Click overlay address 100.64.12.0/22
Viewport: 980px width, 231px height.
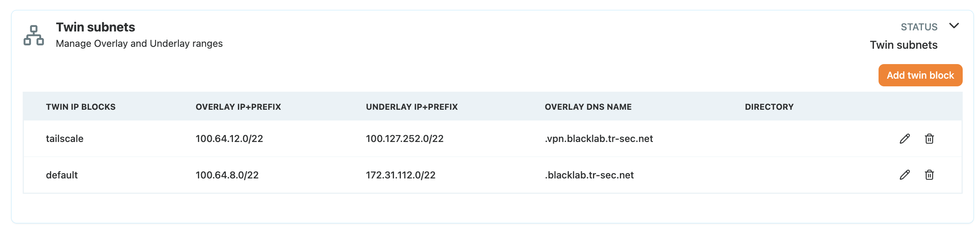point(229,139)
